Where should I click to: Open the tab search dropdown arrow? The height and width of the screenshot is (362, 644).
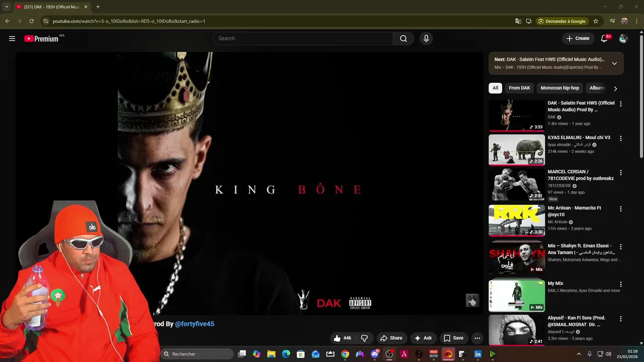7,7
